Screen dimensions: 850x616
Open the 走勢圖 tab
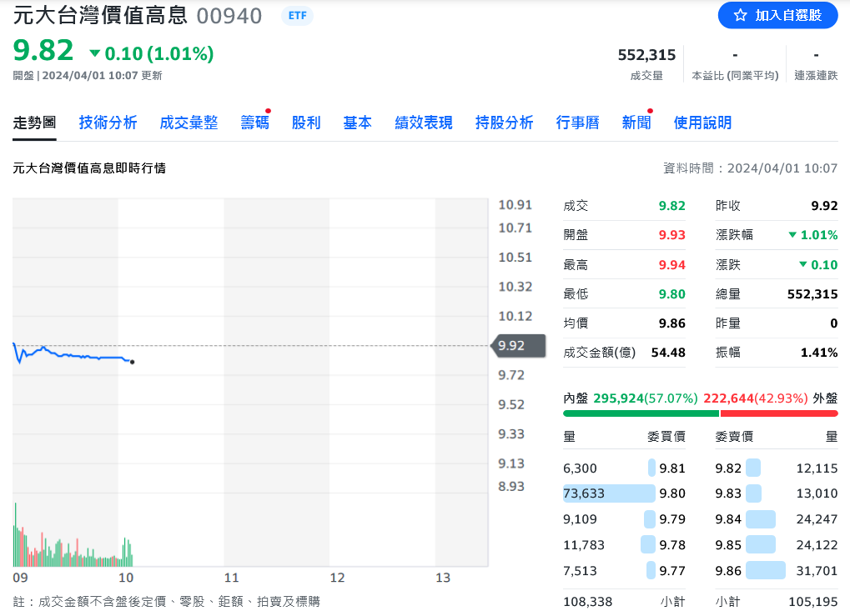tap(34, 123)
